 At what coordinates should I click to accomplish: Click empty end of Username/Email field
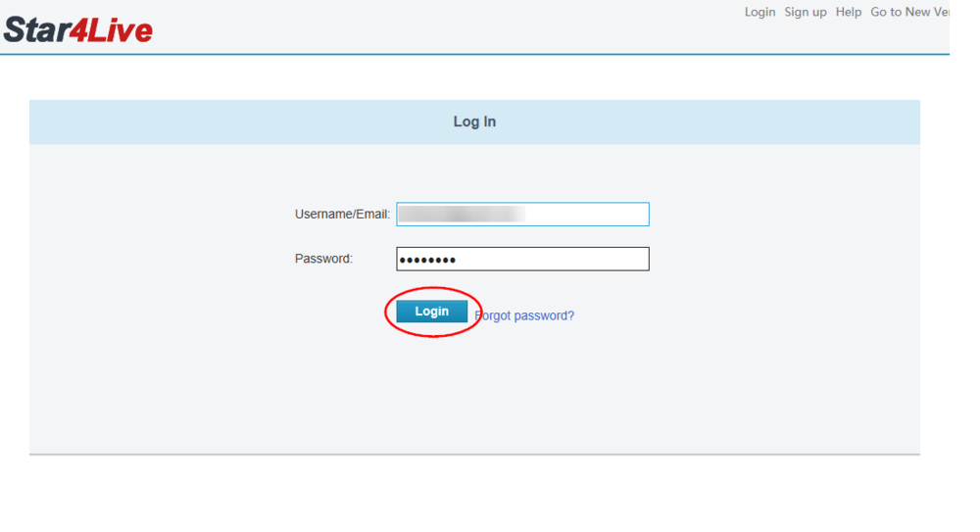pos(587,215)
